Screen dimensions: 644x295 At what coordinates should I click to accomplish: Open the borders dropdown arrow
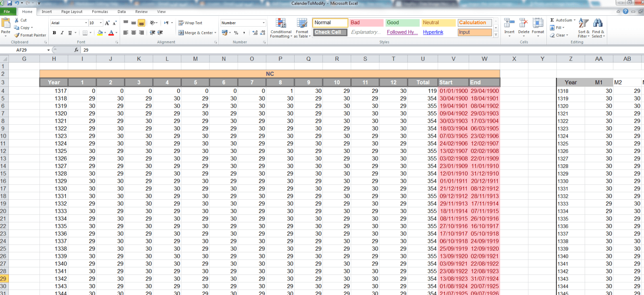90,33
